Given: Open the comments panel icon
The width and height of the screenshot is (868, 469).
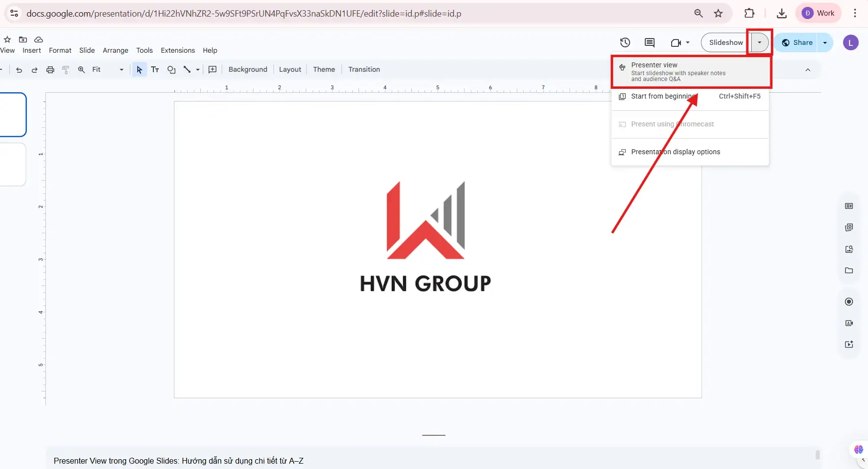Looking at the screenshot, I should click(649, 42).
